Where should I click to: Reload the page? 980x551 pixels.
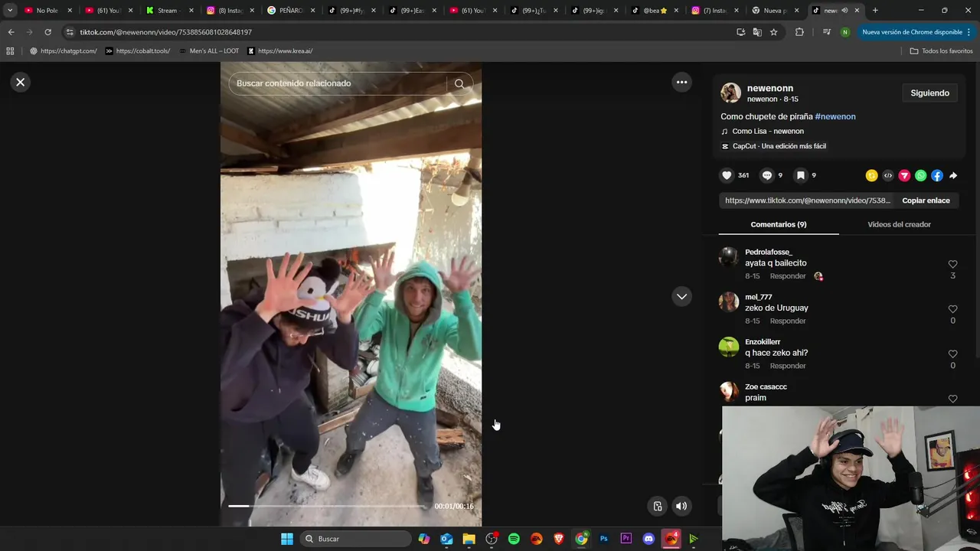[x=47, y=32]
